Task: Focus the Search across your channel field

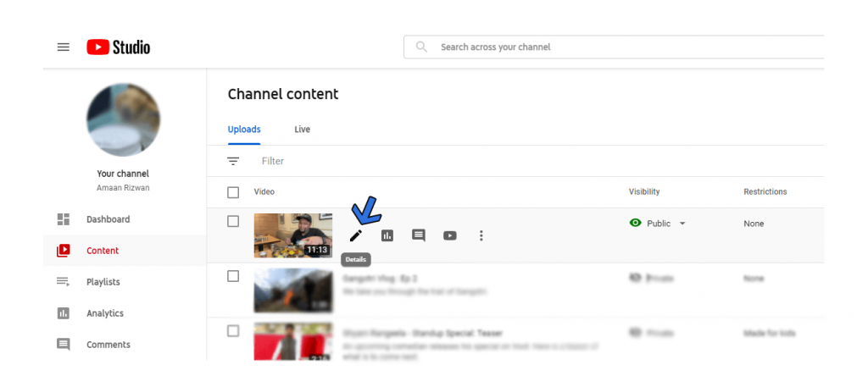Action: [x=615, y=47]
